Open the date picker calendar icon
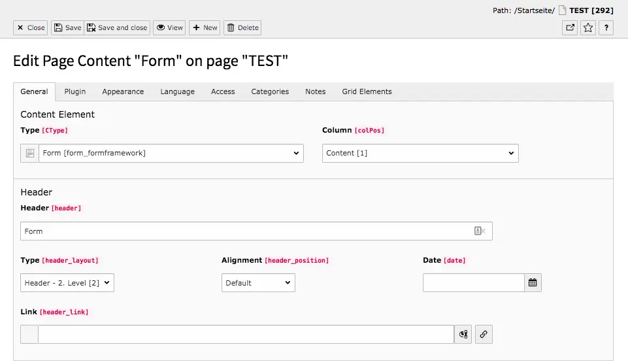Image resolution: width=628 pixels, height=364 pixels. click(x=533, y=283)
